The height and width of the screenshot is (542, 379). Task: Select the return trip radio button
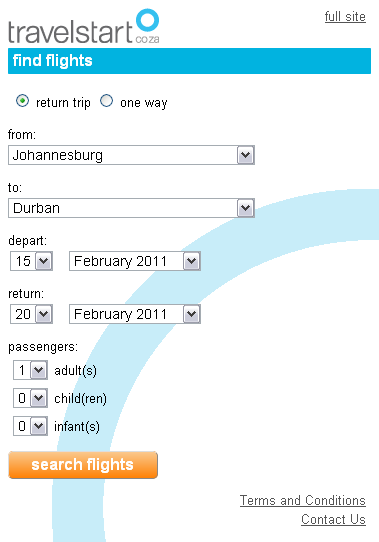(22, 101)
